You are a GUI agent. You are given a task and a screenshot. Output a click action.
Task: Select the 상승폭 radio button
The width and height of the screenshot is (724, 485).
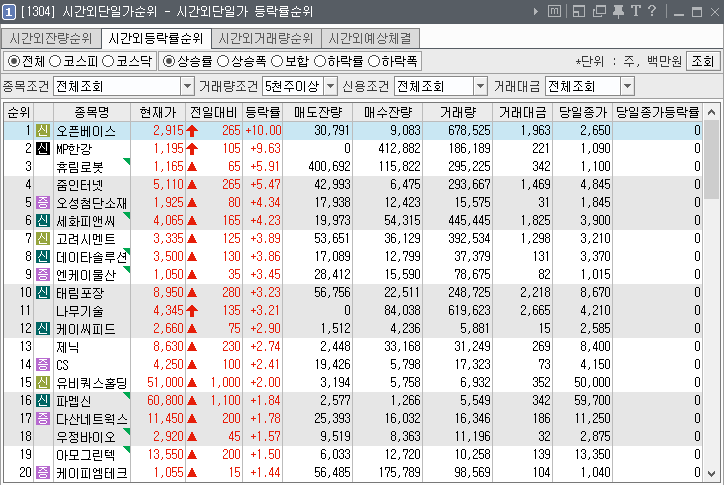pos(223,61)
